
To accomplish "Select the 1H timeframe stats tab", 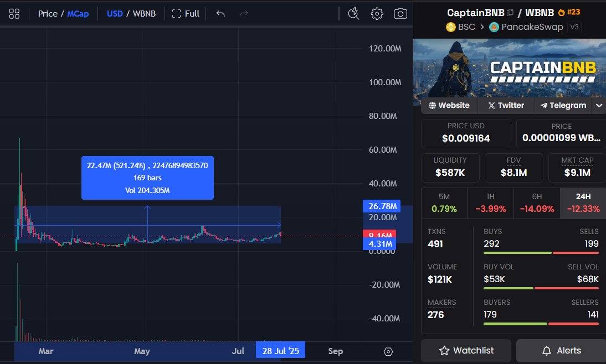I will coord(490,203).
